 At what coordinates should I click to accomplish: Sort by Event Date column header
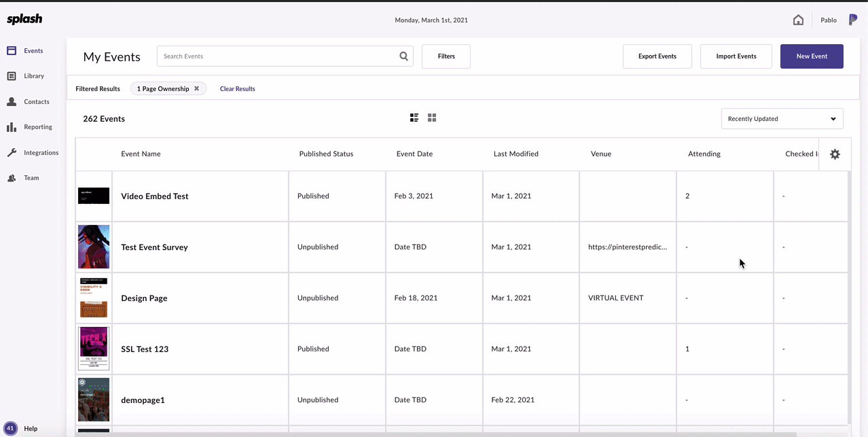[x=414, y=154]
